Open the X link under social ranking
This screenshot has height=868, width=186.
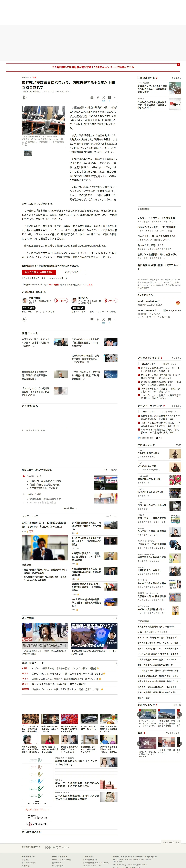(x=159, y=438)
